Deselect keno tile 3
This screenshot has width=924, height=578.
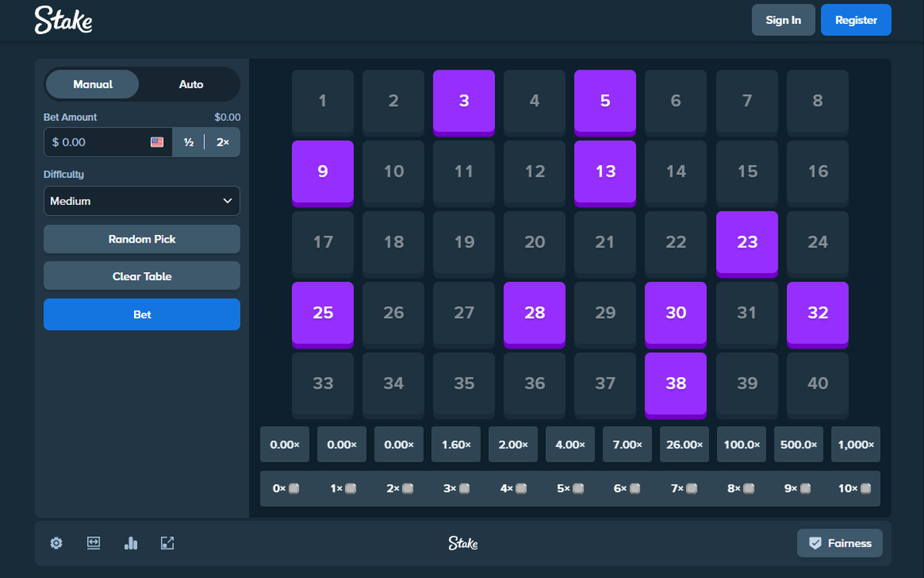pos(464,102)
